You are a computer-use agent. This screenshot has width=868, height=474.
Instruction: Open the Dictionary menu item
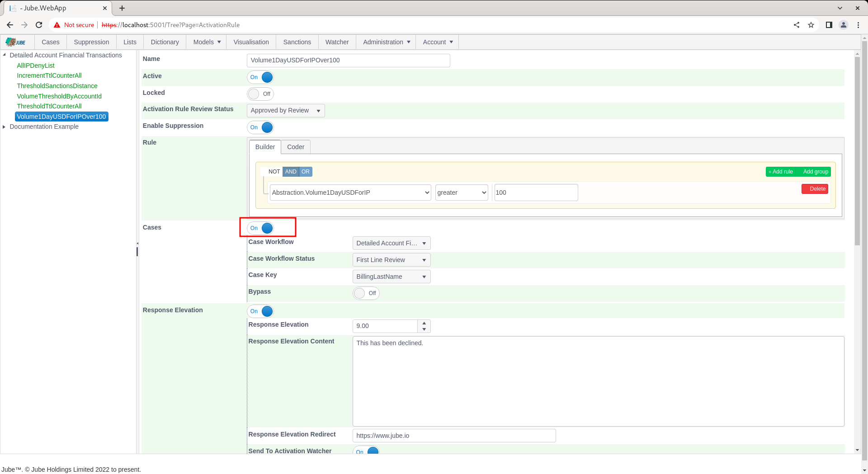165,42
